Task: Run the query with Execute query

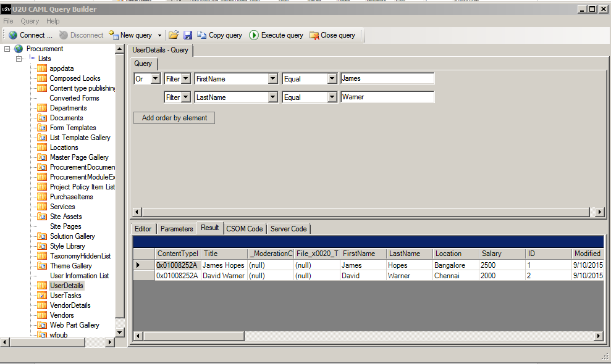Action: coord(276,35)
